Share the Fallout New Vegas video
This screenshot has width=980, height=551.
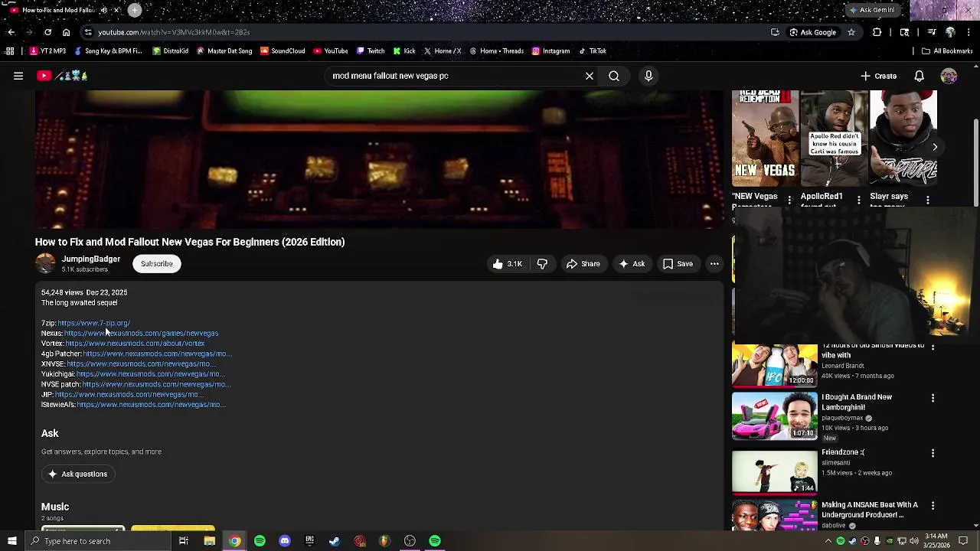[583, 264]
